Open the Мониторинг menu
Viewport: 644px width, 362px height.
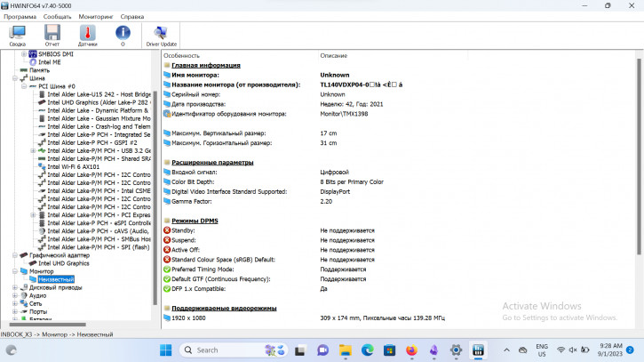coord(96,17)
